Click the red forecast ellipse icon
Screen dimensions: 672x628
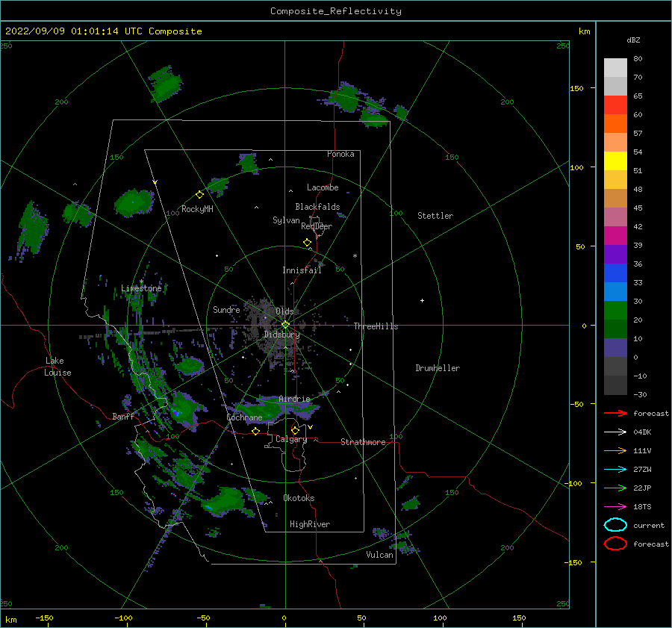coord(615,544)
